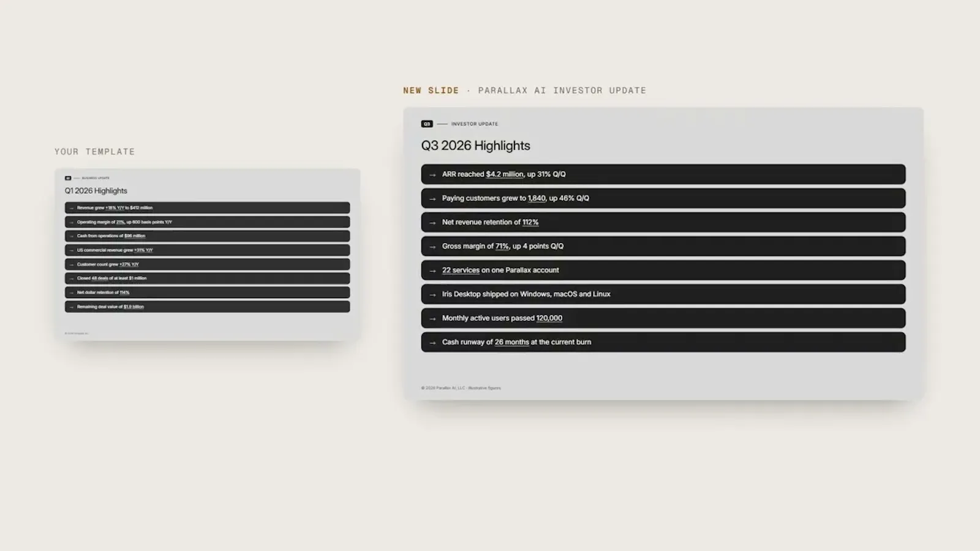Click the underlined '112%' retention figure
980x551 pixels.
[x=530, y=222]
